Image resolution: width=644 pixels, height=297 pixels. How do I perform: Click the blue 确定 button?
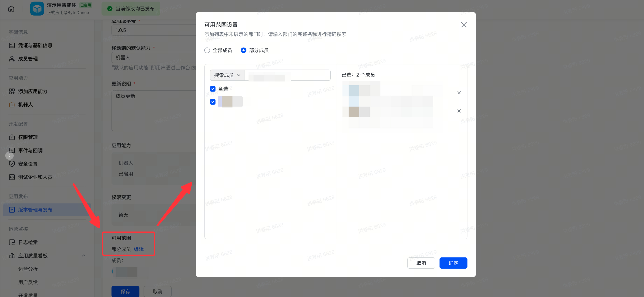tap(453, 263)
